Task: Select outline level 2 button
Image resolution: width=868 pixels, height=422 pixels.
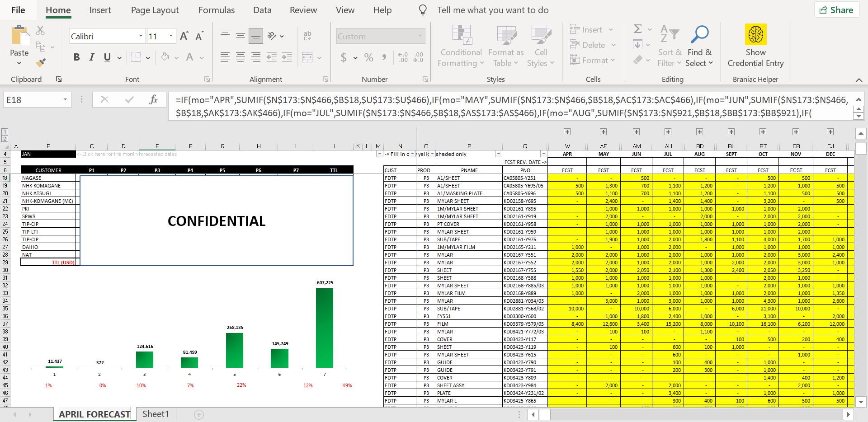Action: coord(5,139)
